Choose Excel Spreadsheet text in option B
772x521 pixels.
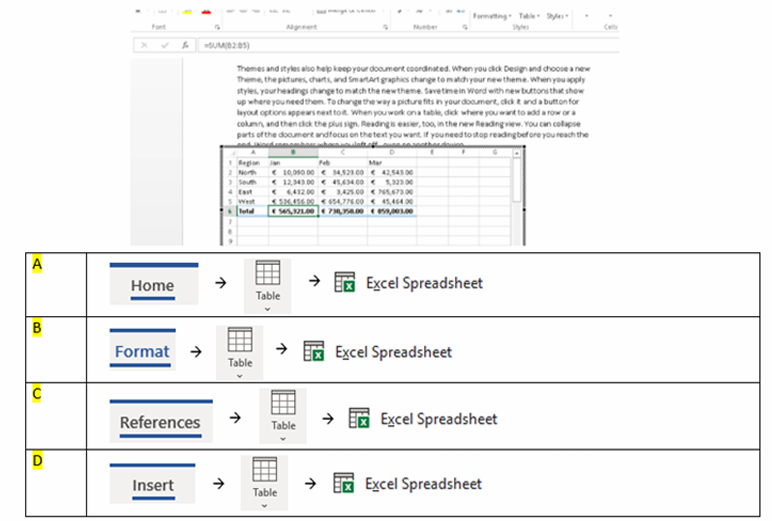coord(393,352)
